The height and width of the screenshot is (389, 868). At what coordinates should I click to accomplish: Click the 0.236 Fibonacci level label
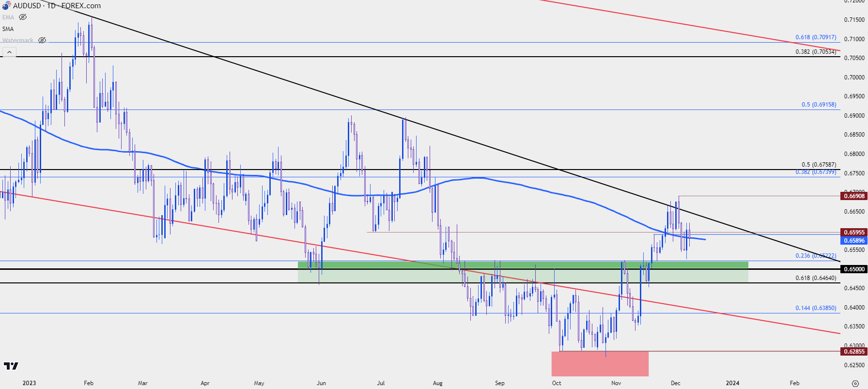[816, 256]
